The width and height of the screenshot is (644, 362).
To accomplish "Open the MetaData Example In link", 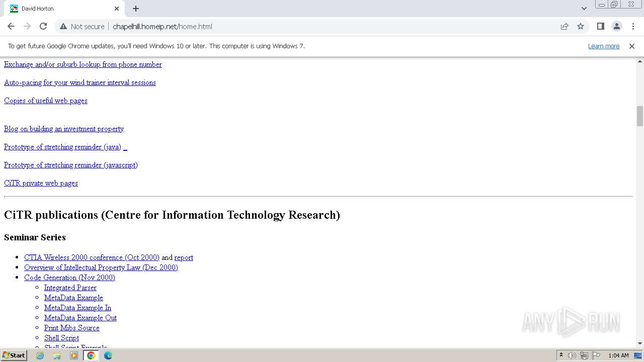I will click(77, 308).
